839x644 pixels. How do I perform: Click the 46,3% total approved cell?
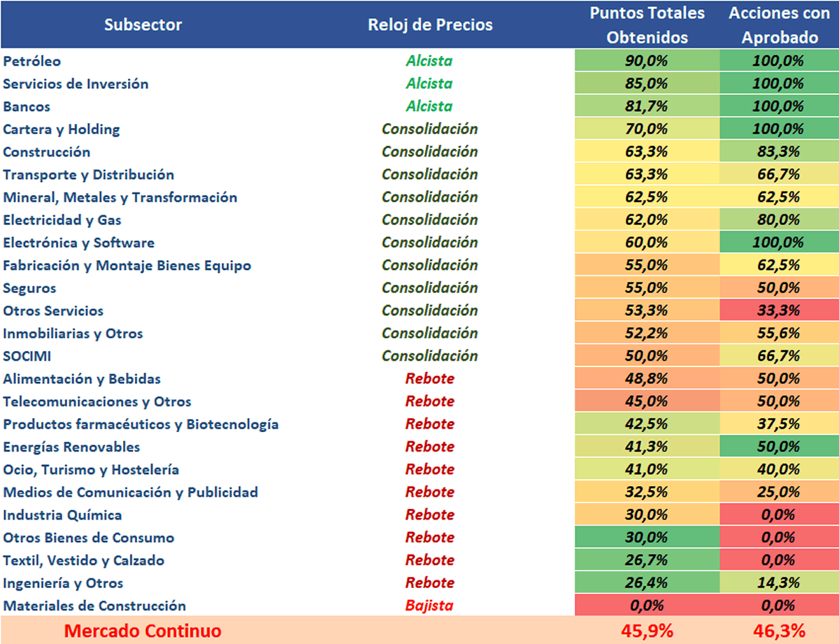(x=779, y=631)
